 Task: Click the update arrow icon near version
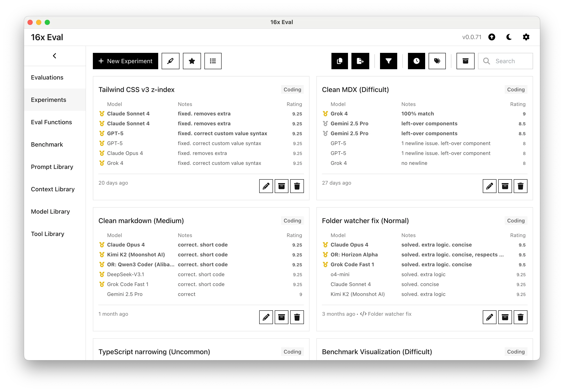pos(492,37)
